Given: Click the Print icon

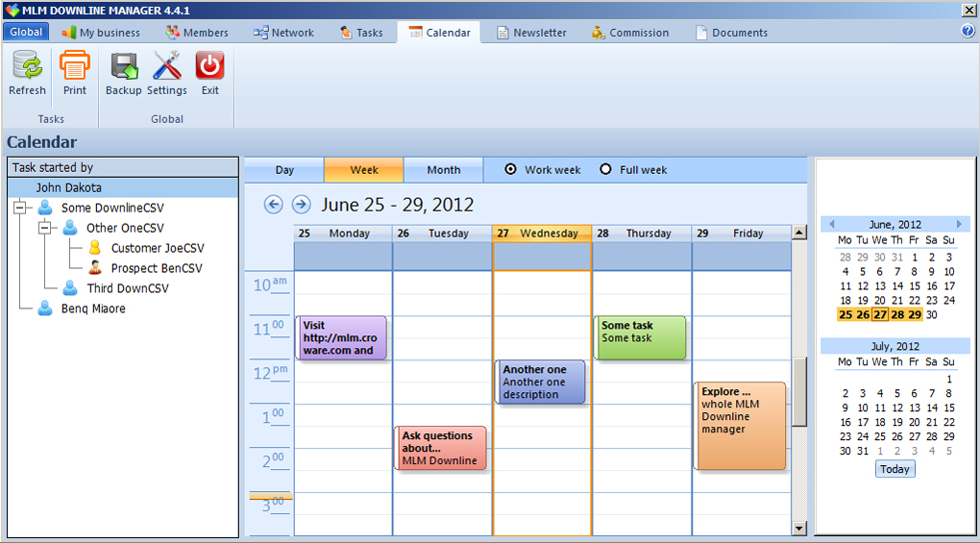Looking at the screenshot, I should (75, 67).
